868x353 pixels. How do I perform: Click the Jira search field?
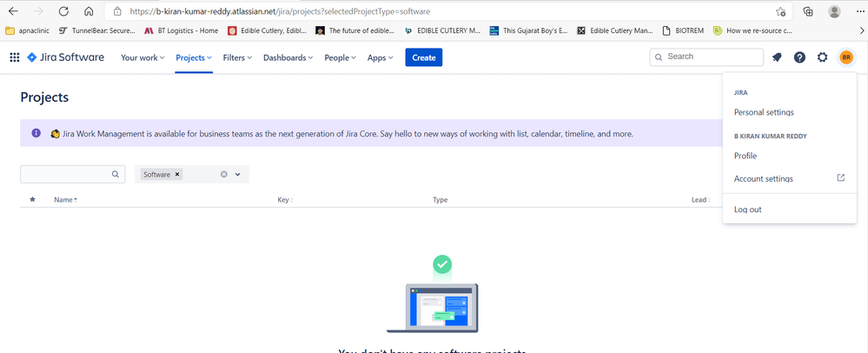tap(706, 57)
